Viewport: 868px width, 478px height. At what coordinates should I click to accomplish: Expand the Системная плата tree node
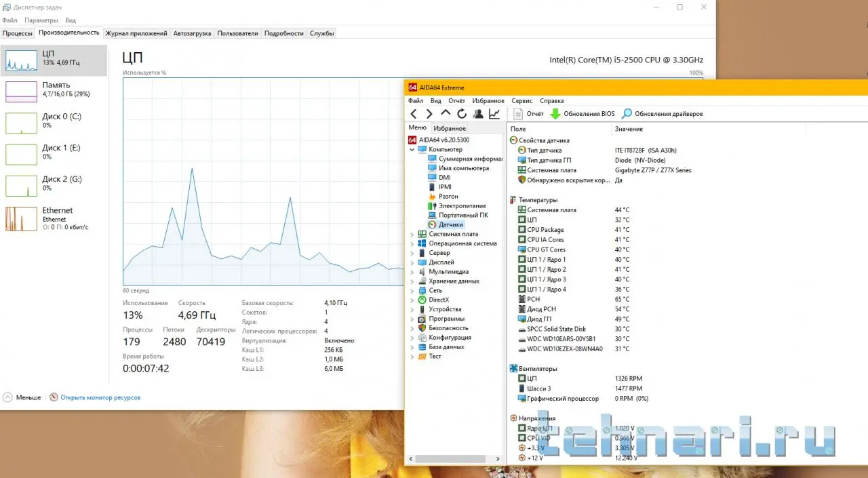click(412, 234)
